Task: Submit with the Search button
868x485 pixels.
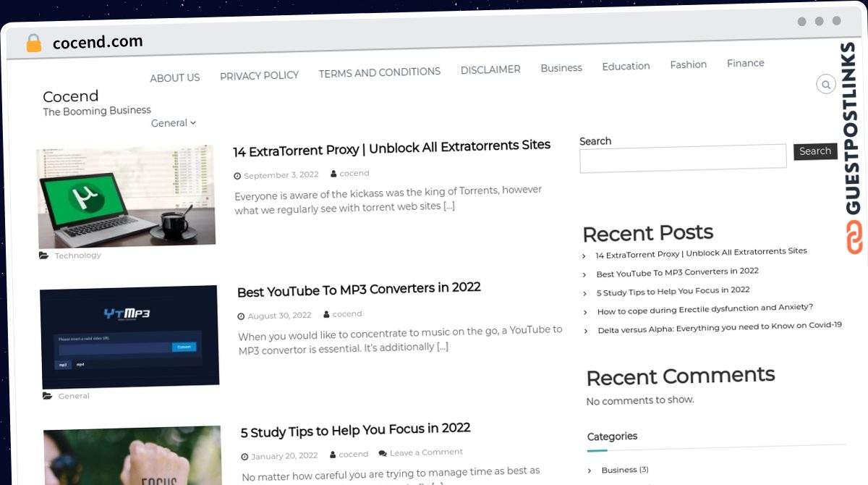Action: pyautogui.click(x=815, y=151)
